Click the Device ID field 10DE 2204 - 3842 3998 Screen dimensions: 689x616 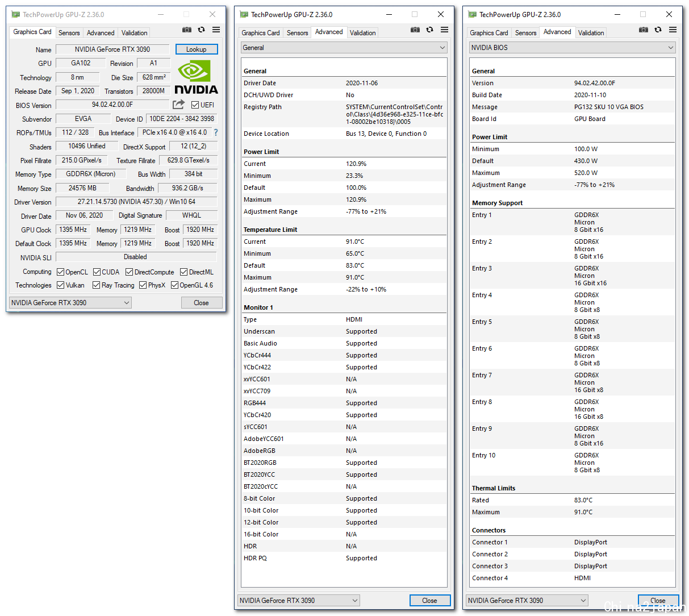click(x=182, y=119)
